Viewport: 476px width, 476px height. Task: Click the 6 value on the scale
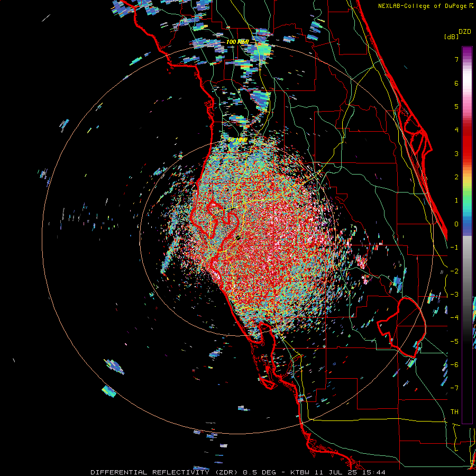[x=456, y=83]
